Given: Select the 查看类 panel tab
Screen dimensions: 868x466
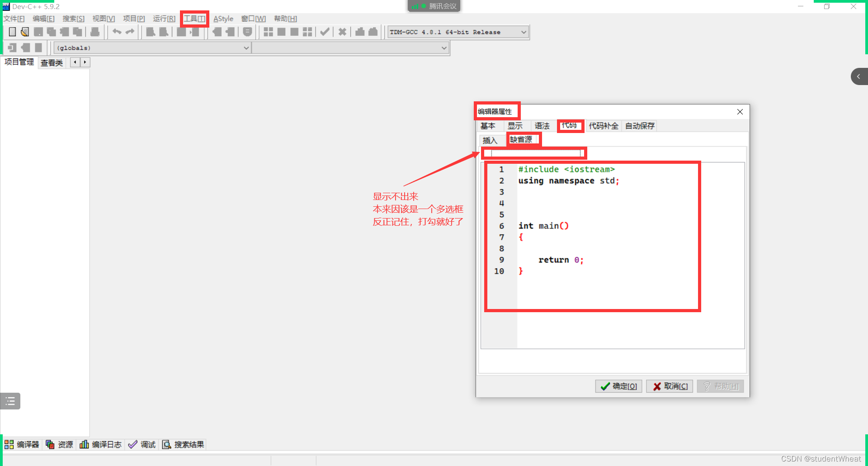Looking at the screenshot, I should tap(52, 63).
